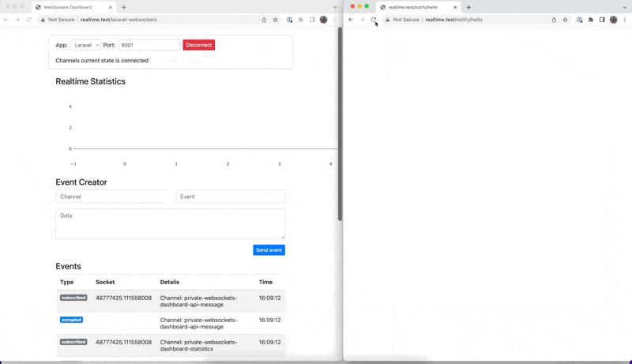This screenshot has height=364, width=632.
Task: Click the extension icon left of puzzle, right window
Action: click(x=579, y=20)
